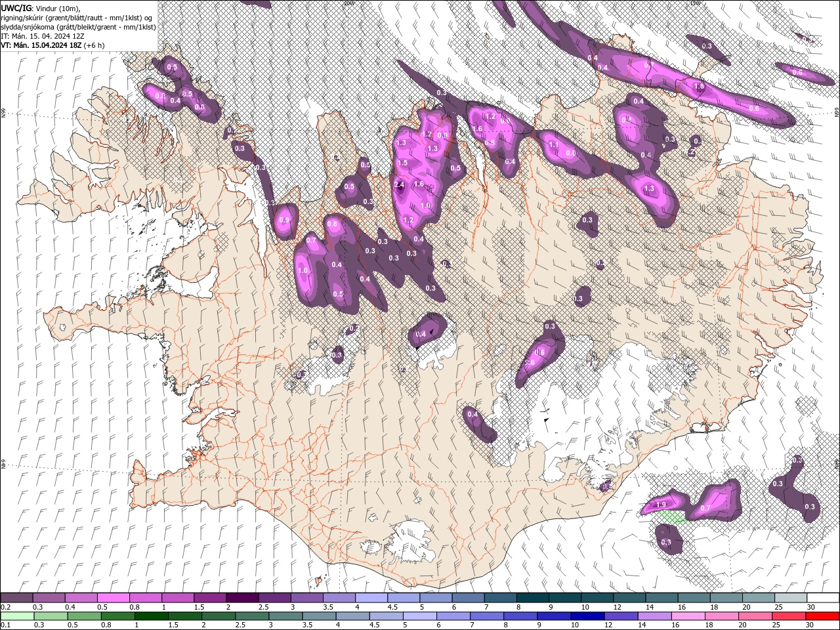Select the rain-scale swatch above label 0.1

tap(16, 616)
